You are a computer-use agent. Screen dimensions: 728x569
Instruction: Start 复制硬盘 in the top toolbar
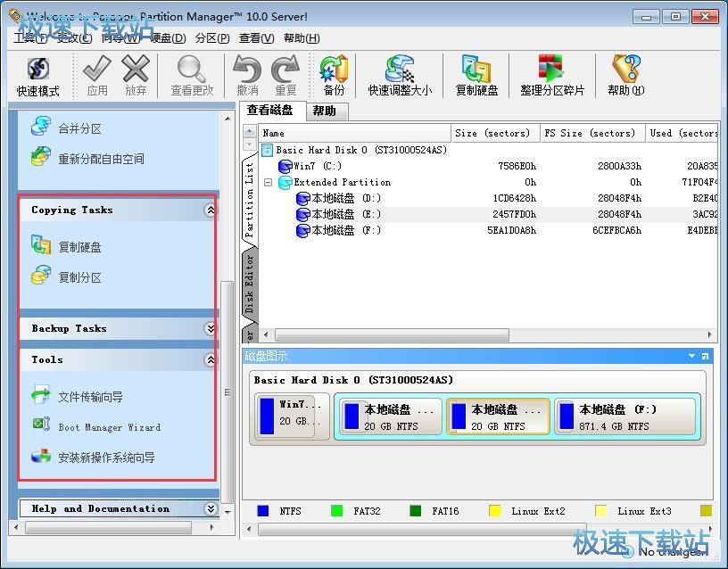[x=476, y=76]
